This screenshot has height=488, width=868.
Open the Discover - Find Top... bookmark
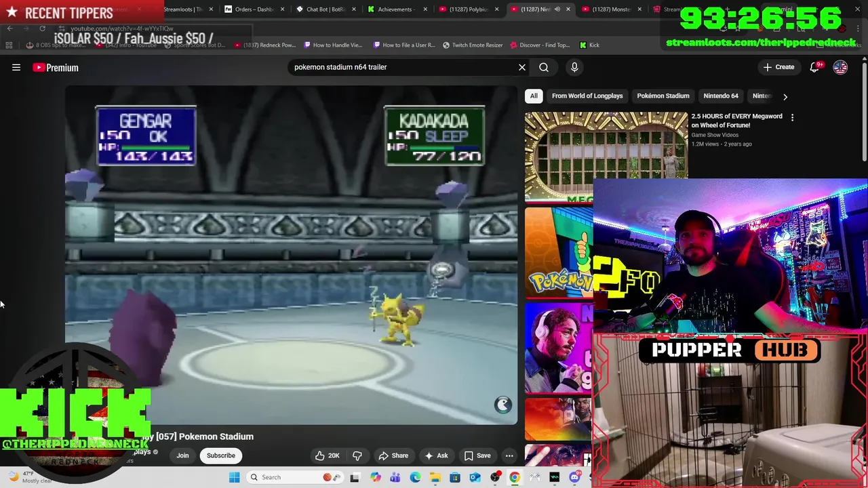coord(540,45)
